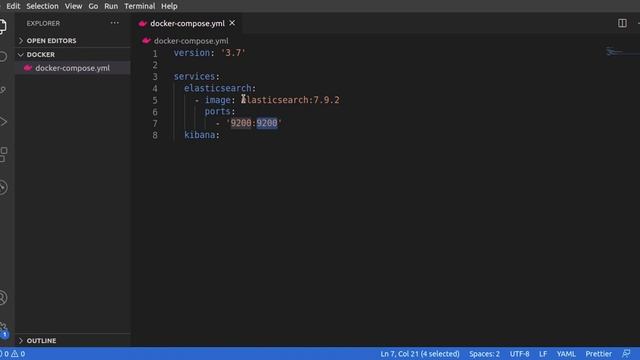The height and width of the screenshot is (360, 640).
Task: Open activity bar icon below Extensions
Action: pos(3,187)
